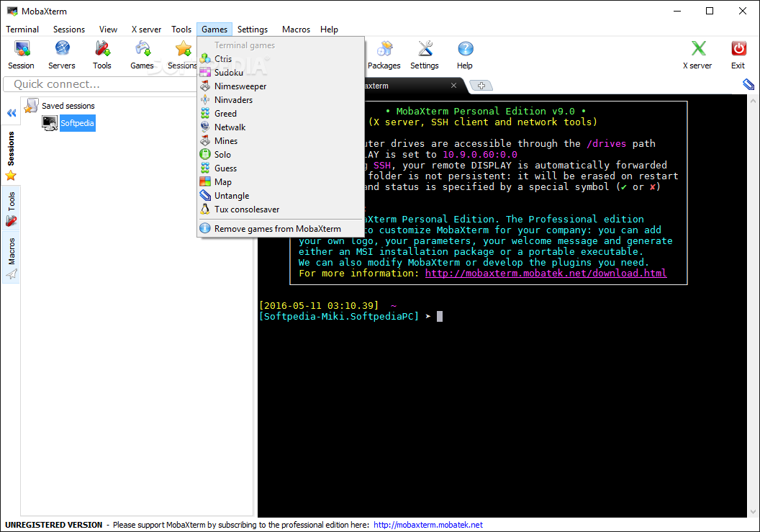Click the paperclip icon at right
The height and width of the screenshot is (532, 760).
(x=748, y=85)
